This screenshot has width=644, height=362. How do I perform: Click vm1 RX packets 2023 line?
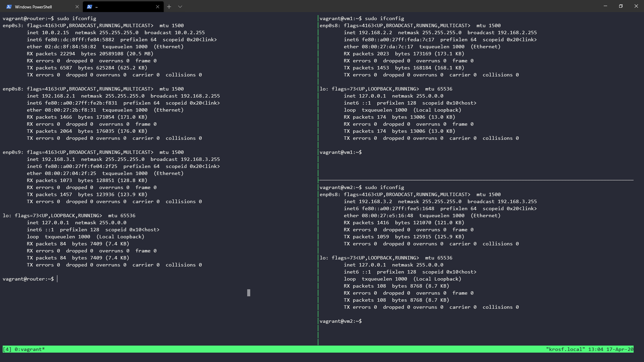(x=404, y=54)
